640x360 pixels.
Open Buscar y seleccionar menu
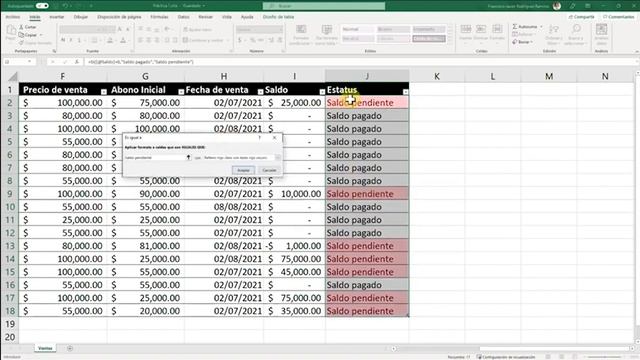pyautogui.click(x=576, y=35)
